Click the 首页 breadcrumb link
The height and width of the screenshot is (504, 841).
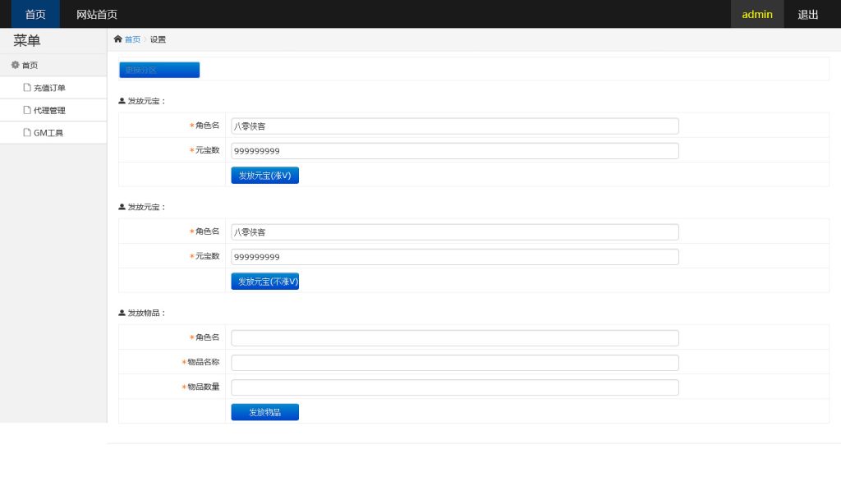[132, 39]
